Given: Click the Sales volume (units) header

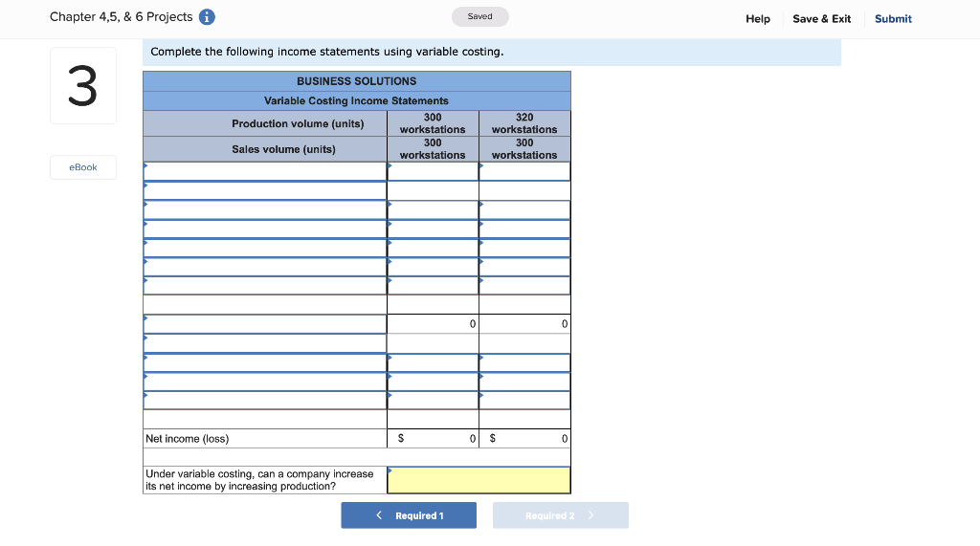Looking at the screenshot, I should click(283, 149).
